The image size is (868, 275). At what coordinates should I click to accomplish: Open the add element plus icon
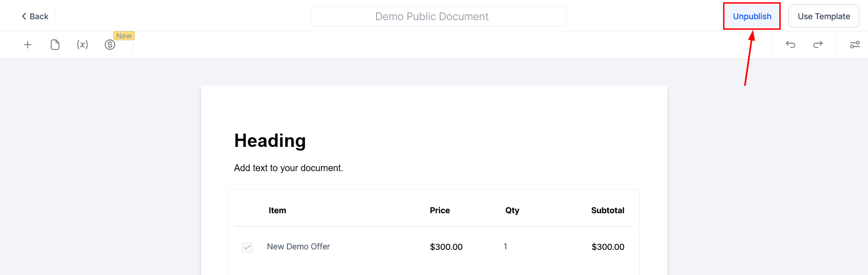(x=28, y=45)
